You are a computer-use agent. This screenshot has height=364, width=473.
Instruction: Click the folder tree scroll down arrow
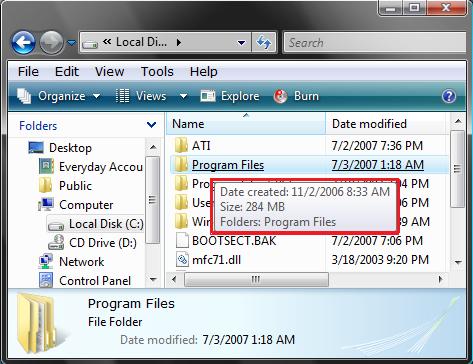coord(153,279)
